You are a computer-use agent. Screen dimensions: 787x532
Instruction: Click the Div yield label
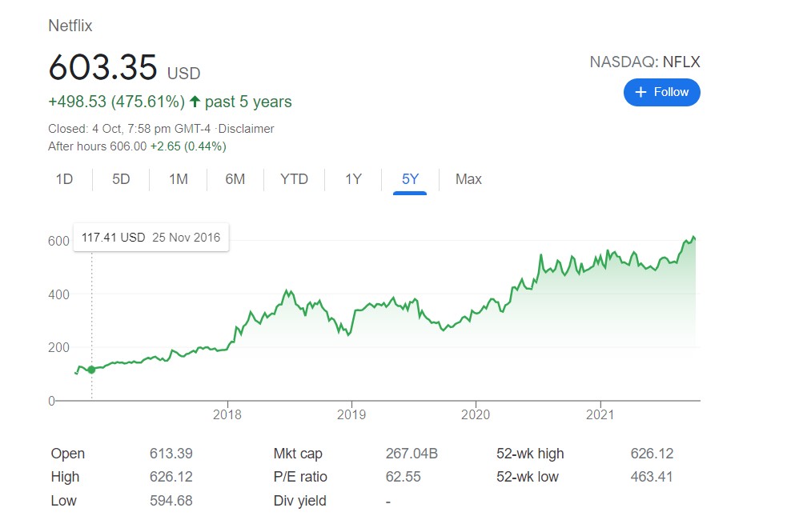tap(299, 501)
